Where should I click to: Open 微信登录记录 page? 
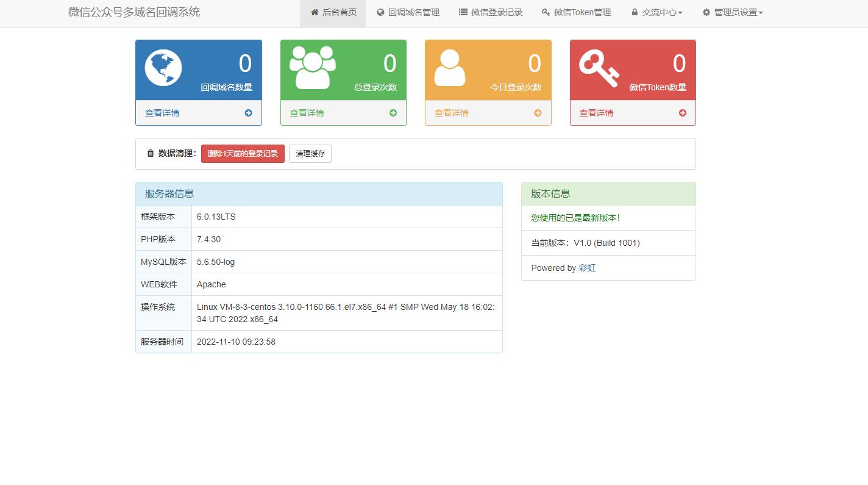pos(491,12)
